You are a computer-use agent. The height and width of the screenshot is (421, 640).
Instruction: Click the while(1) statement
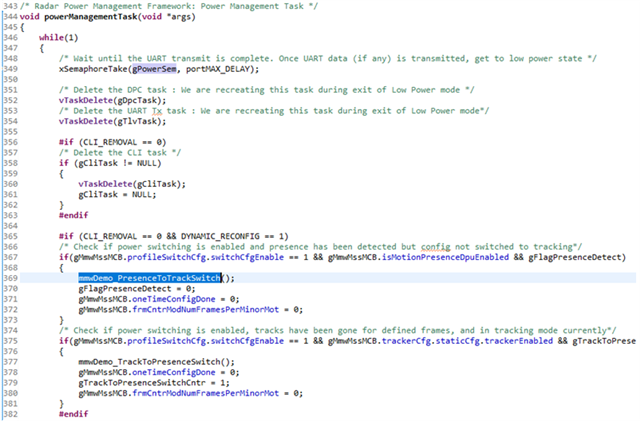(x=59, y=38)
